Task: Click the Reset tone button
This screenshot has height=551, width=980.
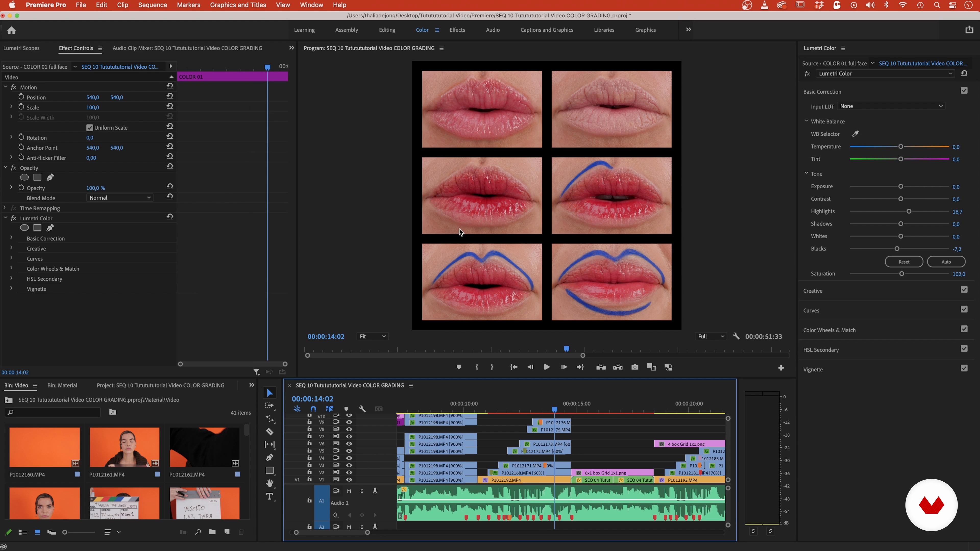Action: pos(904,262)
